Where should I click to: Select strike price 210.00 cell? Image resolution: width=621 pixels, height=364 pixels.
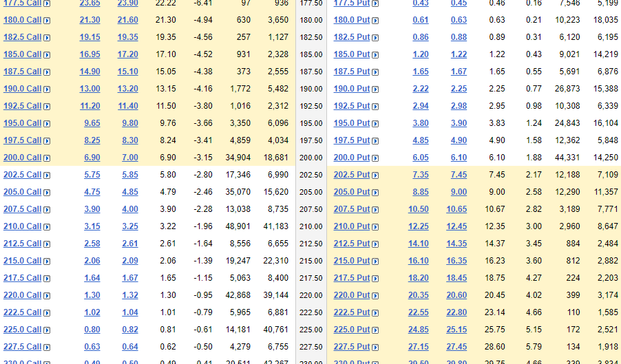pyautogui.click(x=311, y=226)
